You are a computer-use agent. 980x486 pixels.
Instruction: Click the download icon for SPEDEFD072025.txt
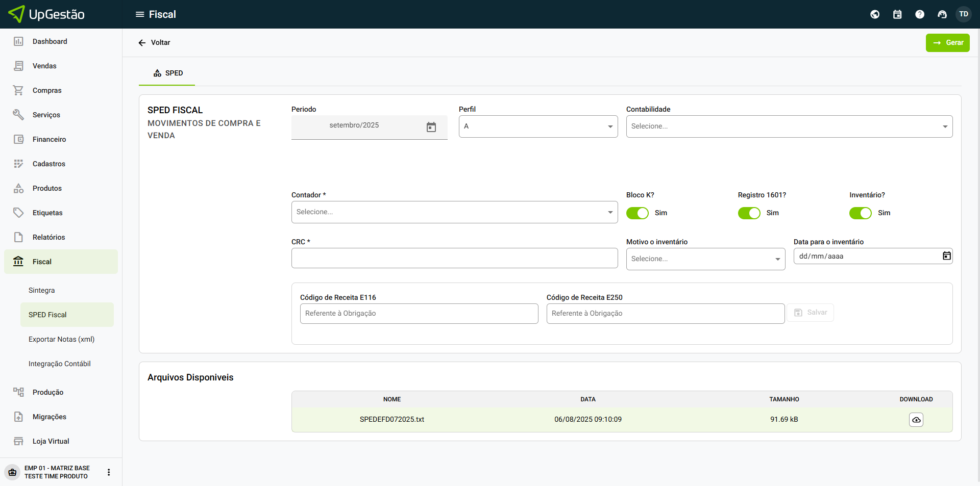click(916, 420)
